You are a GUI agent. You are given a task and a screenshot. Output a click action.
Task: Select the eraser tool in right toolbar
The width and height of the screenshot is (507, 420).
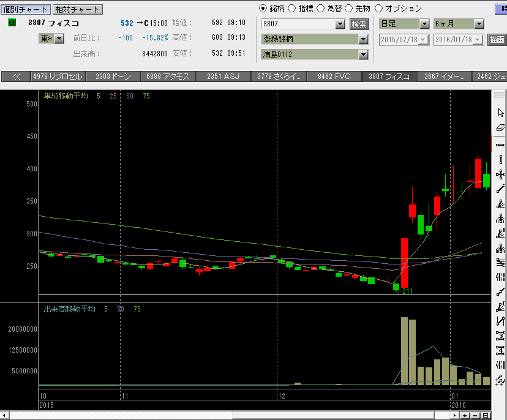[500, 128]
